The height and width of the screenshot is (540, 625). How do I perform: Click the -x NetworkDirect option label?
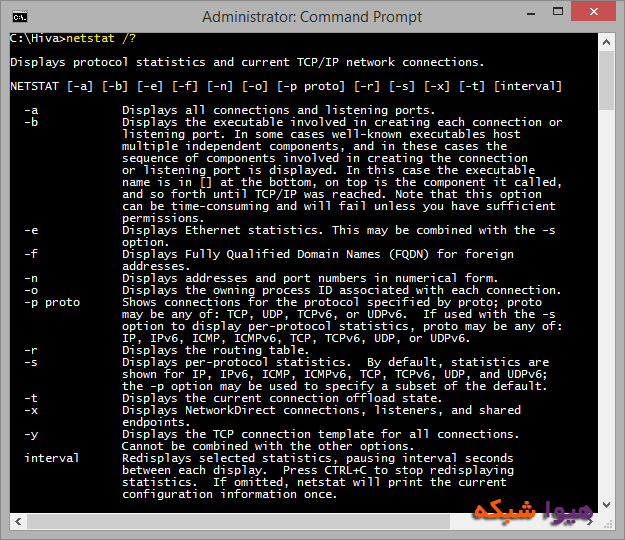point(32,410)
